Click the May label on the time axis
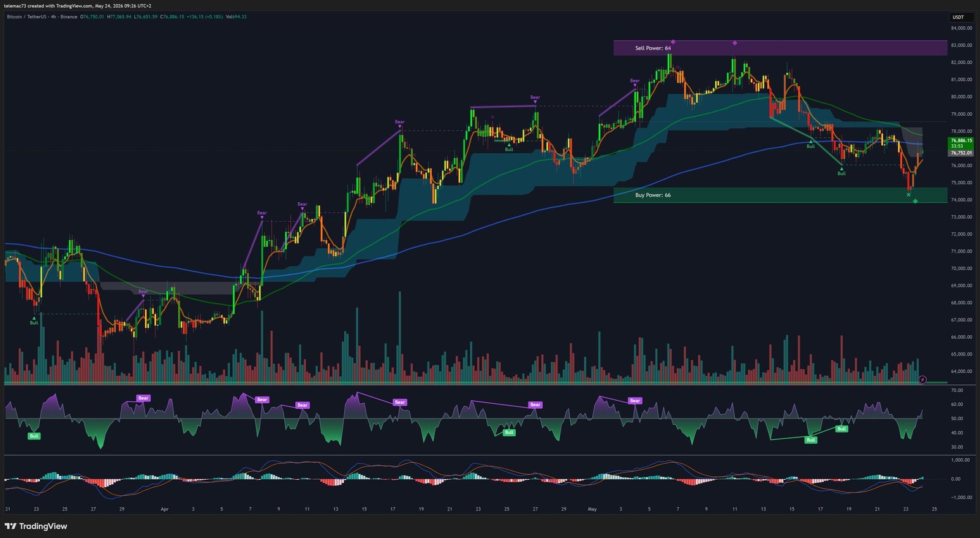Screen dimensions: 980x538 592,509
